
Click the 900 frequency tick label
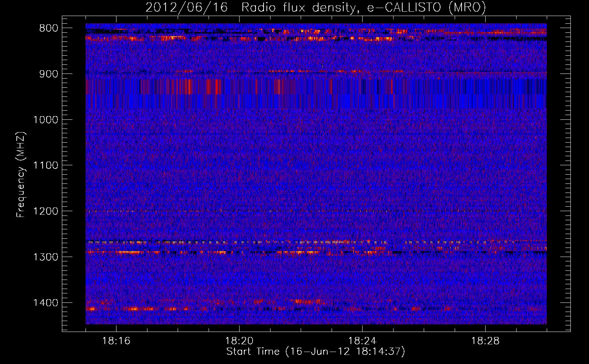point(49,74)
